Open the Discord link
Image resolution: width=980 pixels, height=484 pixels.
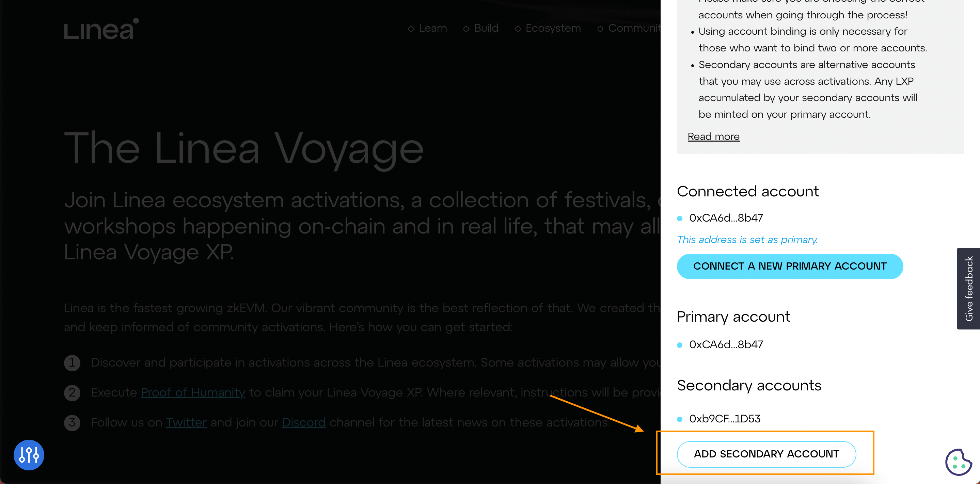click(x=303, y=422)
